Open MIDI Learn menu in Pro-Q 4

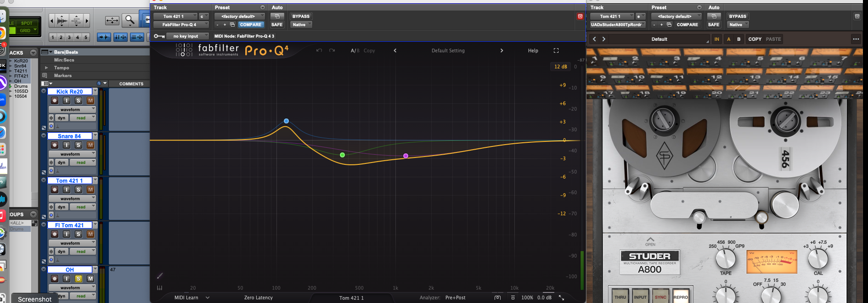[192, 297]
